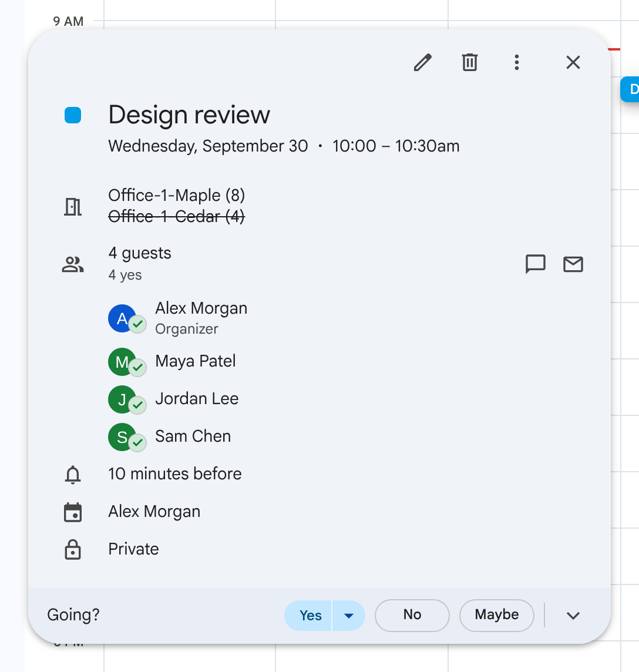Click the Office-1-Maple (8) room
Image resolution: width=639 pixels, height=672 pixels.
tap(177, 196)
